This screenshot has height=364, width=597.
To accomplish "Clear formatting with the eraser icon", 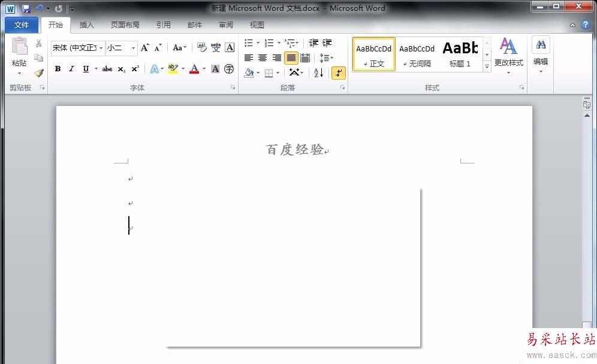I will click(x=202, y=47).
